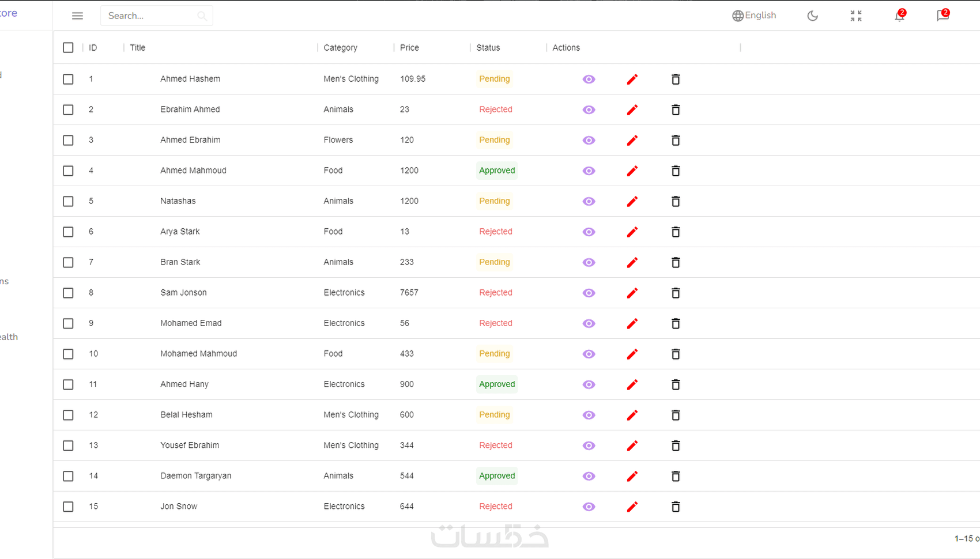
Task: Sort by the Price column header
Action: [x=409, y=48]
